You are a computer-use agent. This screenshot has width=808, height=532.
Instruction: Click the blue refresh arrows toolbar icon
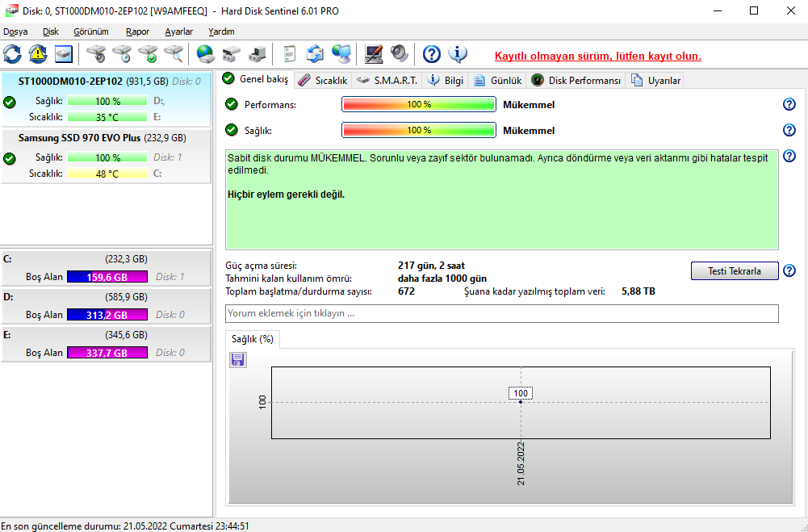pyautogui.click(x=12, y=53)
